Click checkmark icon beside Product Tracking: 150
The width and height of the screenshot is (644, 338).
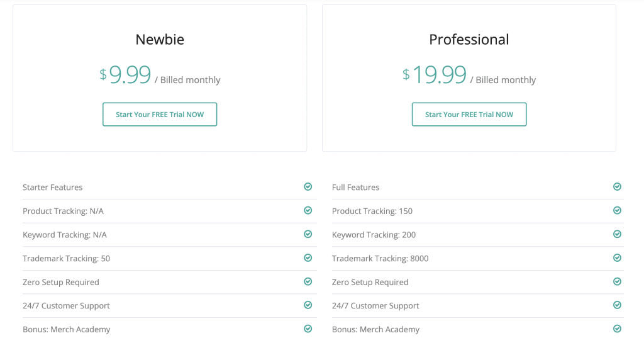tap(618, 210)
